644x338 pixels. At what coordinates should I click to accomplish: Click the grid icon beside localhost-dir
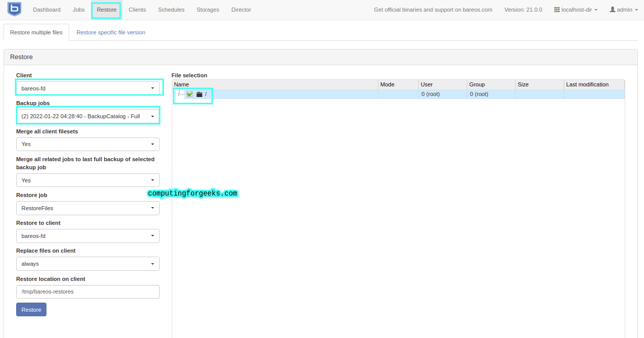click(x=557, y=10)
